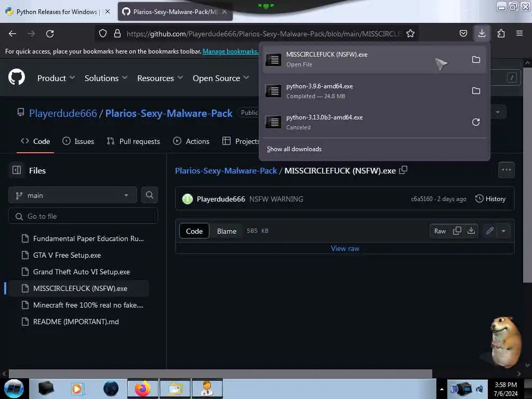The image size is (532, 399).
Task: Click the horizontal page scrollbar
Action: click(x=220, y=374)
